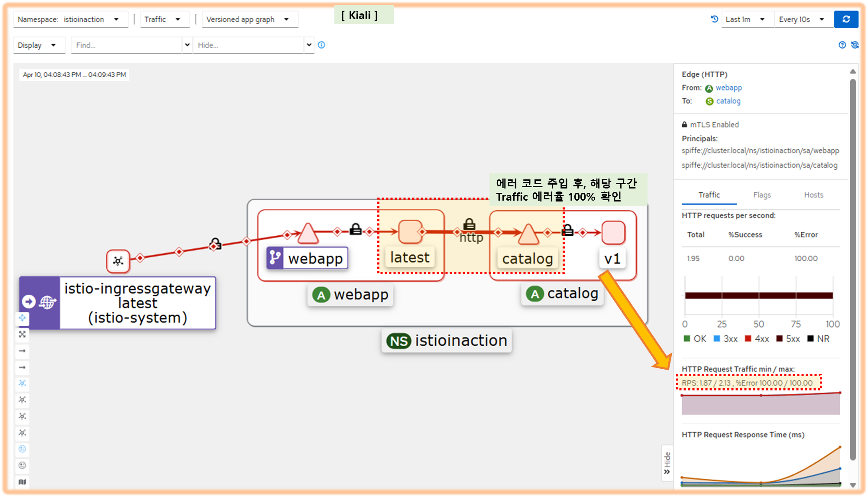Select the catalog v1 workload node
This screenshot has width=868, height=497.
613,233
